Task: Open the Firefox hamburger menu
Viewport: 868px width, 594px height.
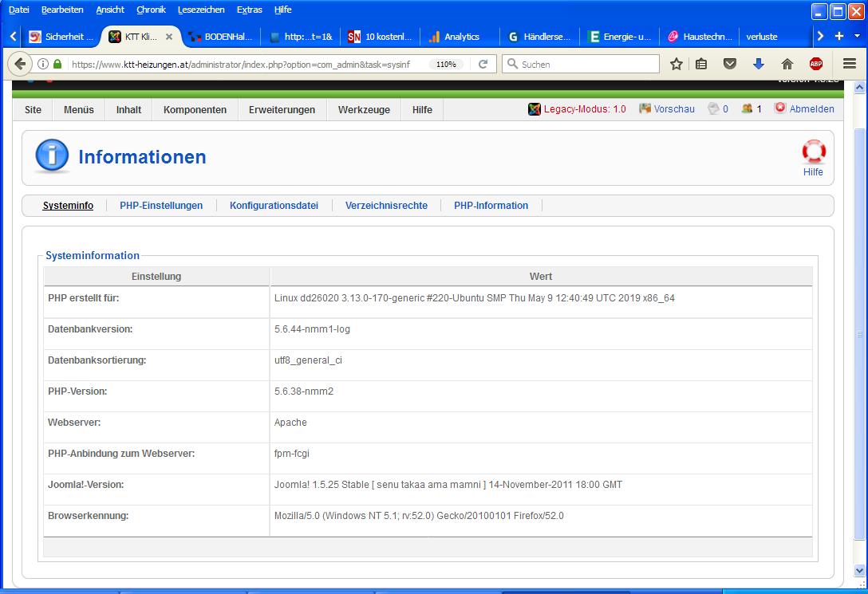Action: [850, 64]
